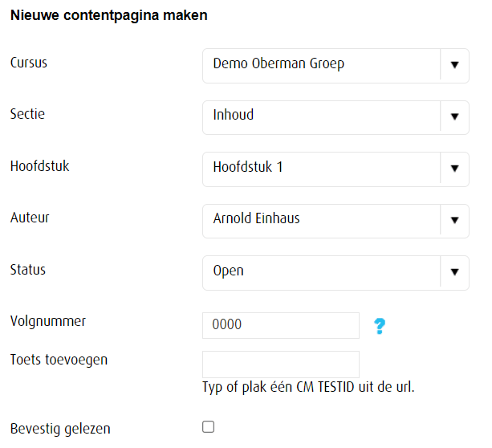Click the Volgnummer label
This screenshot has width=492, height=448.
point(47,321)
